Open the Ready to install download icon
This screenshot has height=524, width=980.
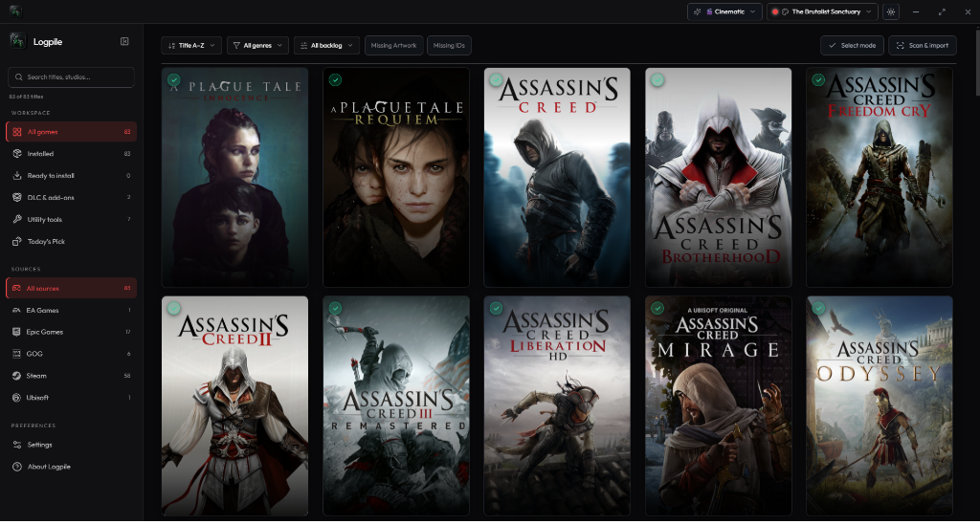pos(17,176)
